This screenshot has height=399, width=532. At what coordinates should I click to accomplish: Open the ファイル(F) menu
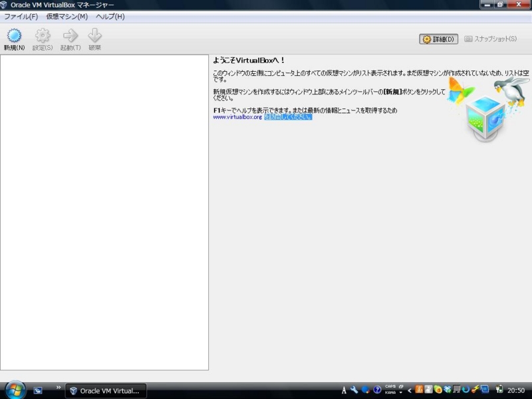[x=21, y=17]
